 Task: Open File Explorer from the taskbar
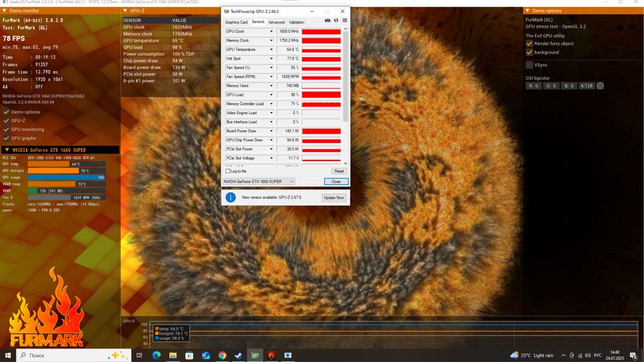pos(173,355)
